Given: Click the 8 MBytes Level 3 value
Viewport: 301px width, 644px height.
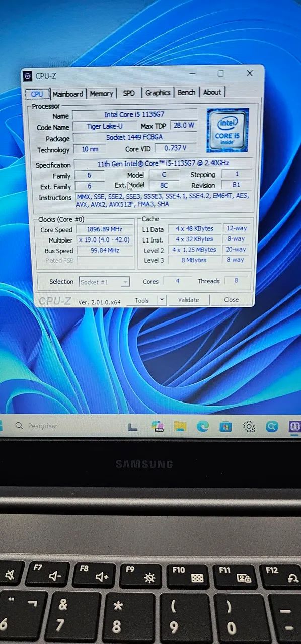Looking at the screenshot, I should pyautogui.click(x=195, y=260).
